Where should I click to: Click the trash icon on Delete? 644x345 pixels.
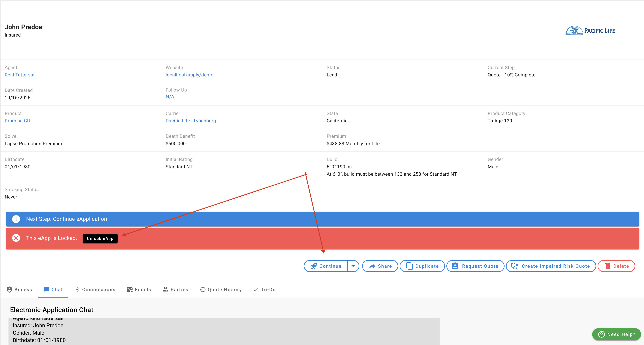(x=607, y=266)
